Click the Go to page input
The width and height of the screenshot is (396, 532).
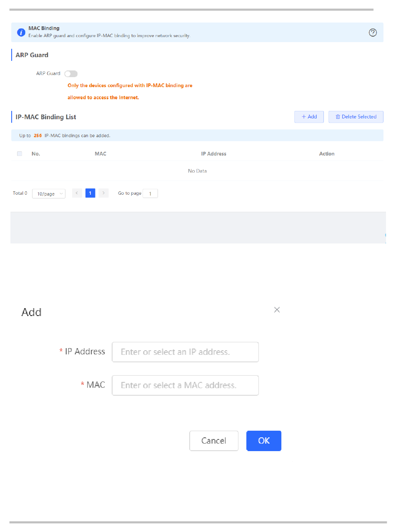pos(150,193)
